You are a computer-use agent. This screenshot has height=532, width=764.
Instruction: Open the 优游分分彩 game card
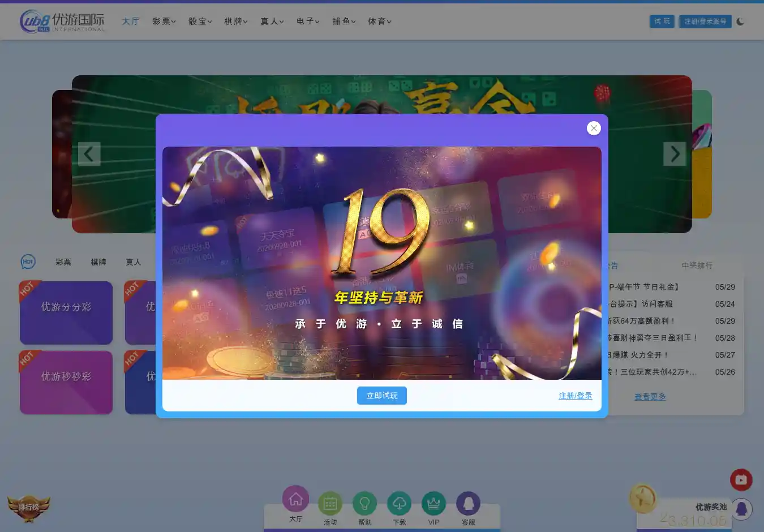coord(66,312)
